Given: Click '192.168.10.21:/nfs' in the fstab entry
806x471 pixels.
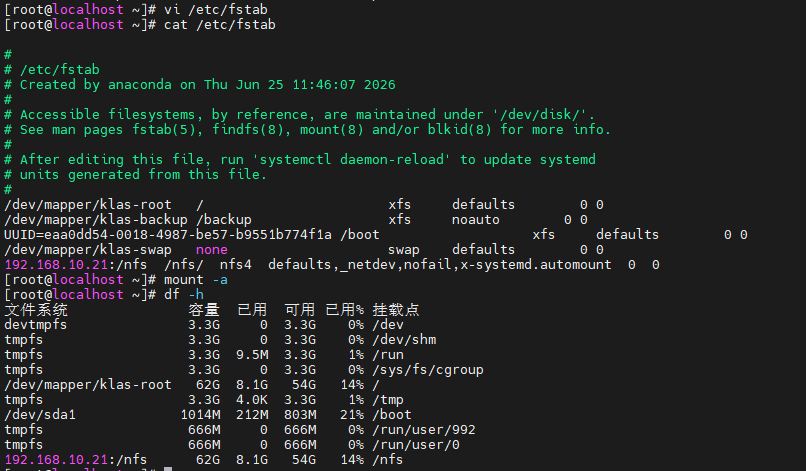Looking at the screenshot, I should tap(76, 265).
